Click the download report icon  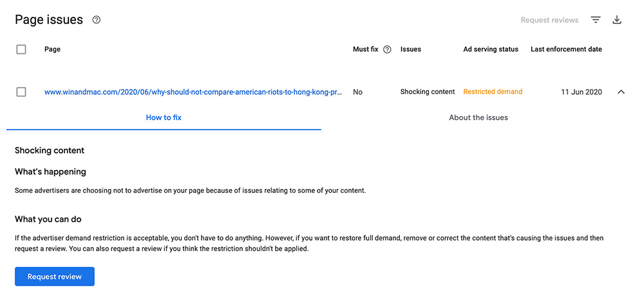(x=617, y=20)
